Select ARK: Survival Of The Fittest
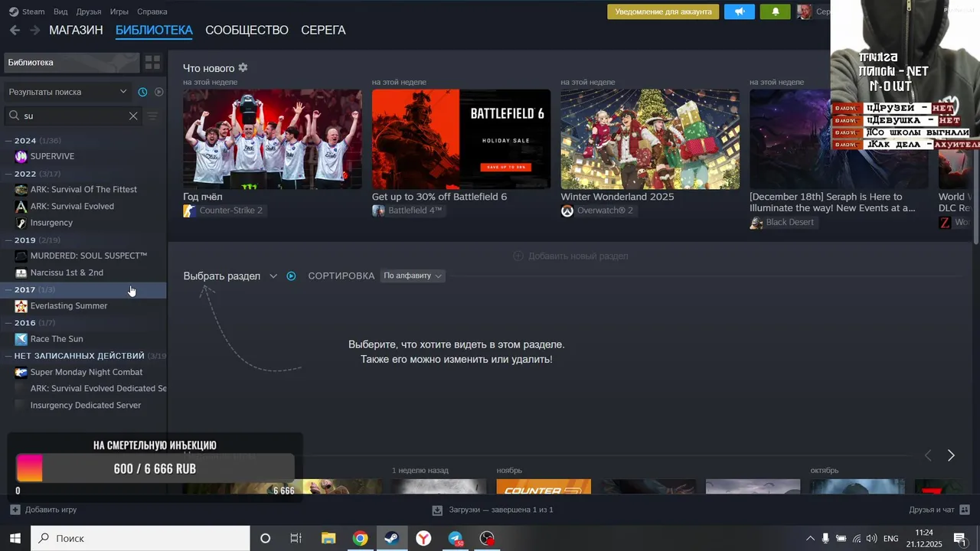980x551 pixels. point(83,190)
